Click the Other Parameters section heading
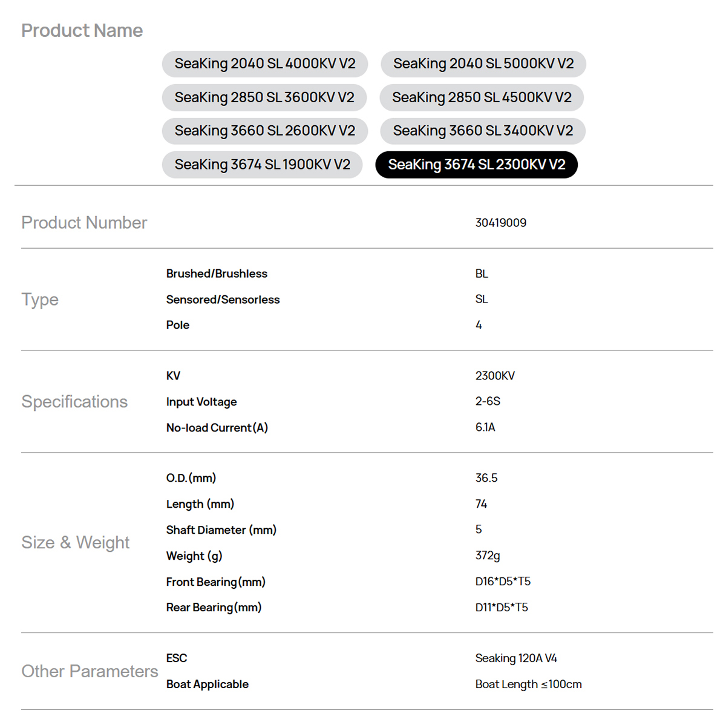The height and width of the screenshot is (728, 726). 90,671
